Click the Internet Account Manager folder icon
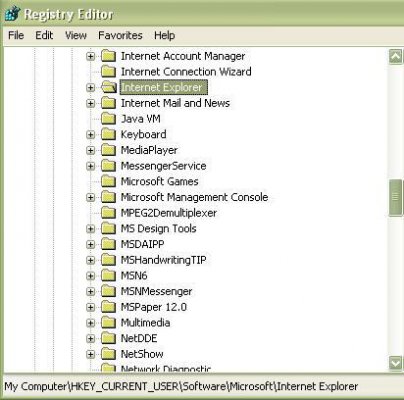404x400 pixels. coord(108,56)
